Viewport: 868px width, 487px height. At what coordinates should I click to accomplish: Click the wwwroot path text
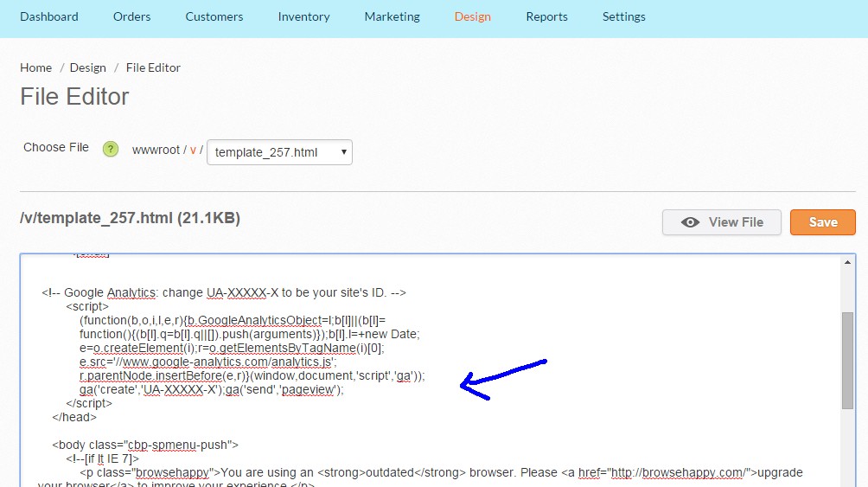pos(156,150)
